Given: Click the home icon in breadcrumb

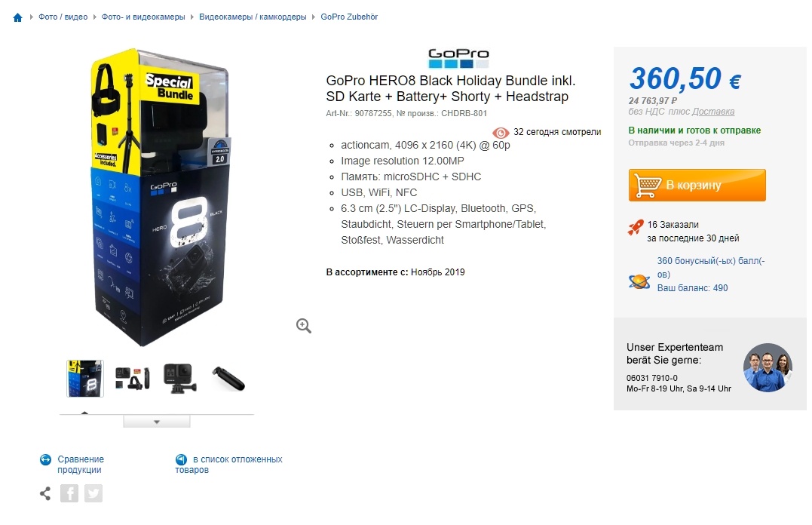Looking at the screenshot, I should pos(17,17).
